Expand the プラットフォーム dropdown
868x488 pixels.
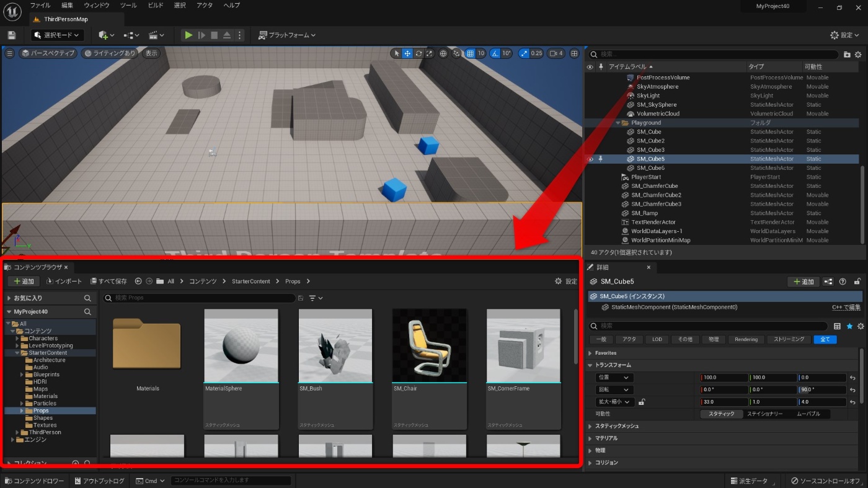pyautogui.click(x=287, y=35)
